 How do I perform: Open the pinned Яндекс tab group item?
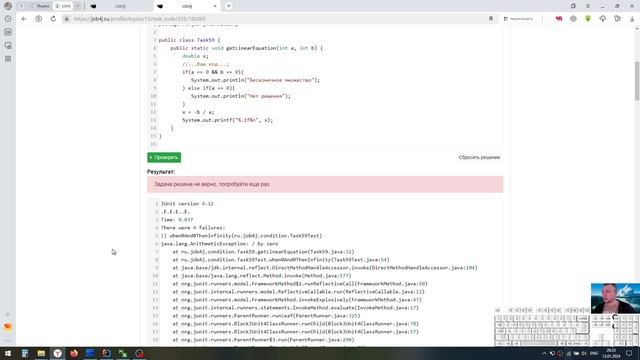coord(40,6)
